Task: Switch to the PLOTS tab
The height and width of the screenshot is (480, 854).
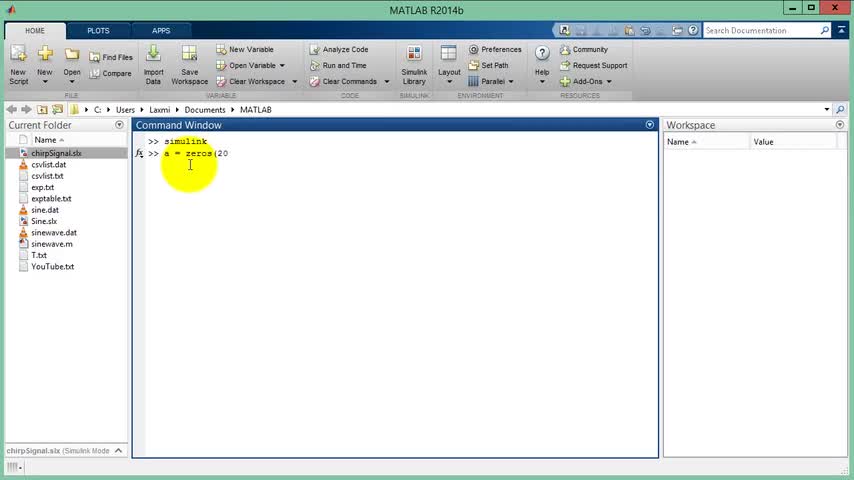Action: pyautogui.click(x=98, y=31)
